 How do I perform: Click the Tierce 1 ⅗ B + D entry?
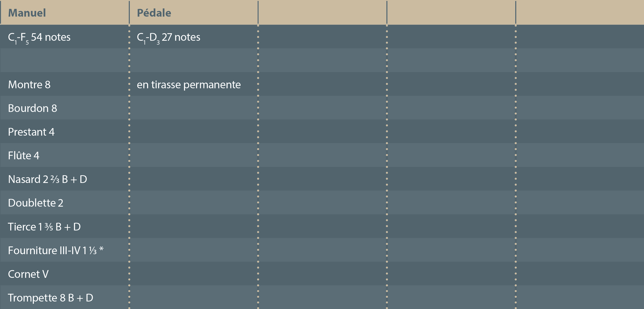click(x=44, y=227)
